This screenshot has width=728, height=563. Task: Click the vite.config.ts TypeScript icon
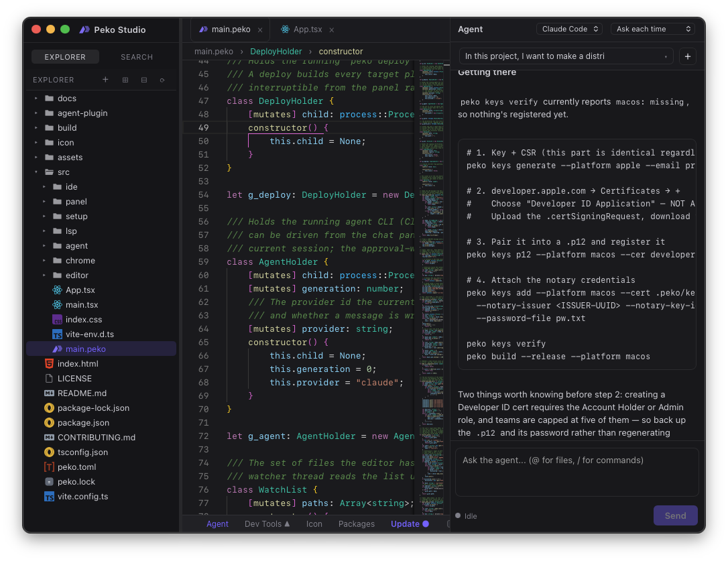coord(49,497)
